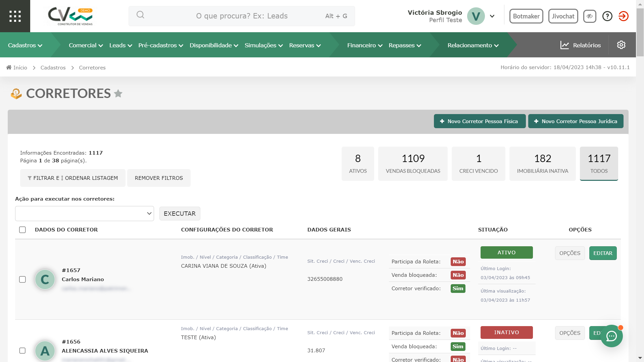Select all brokers with the header checkbox
644x362 pixels.
[22, 230]
